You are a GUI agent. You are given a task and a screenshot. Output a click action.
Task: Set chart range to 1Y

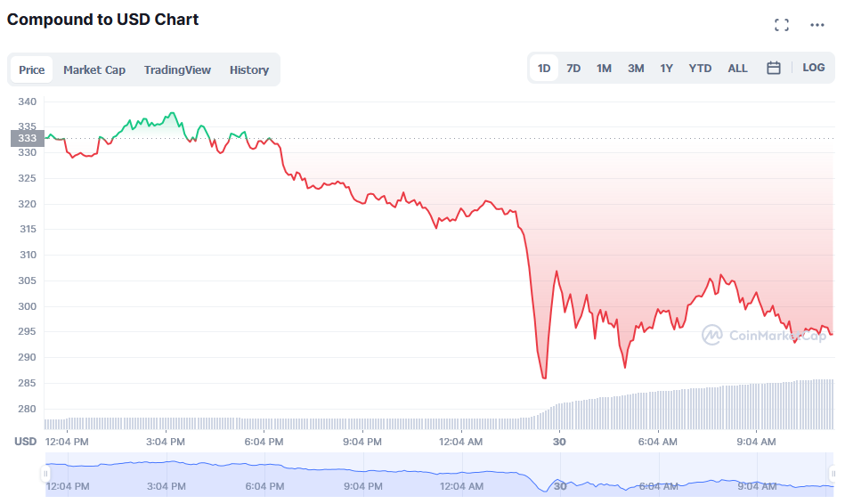click(666, 68)
